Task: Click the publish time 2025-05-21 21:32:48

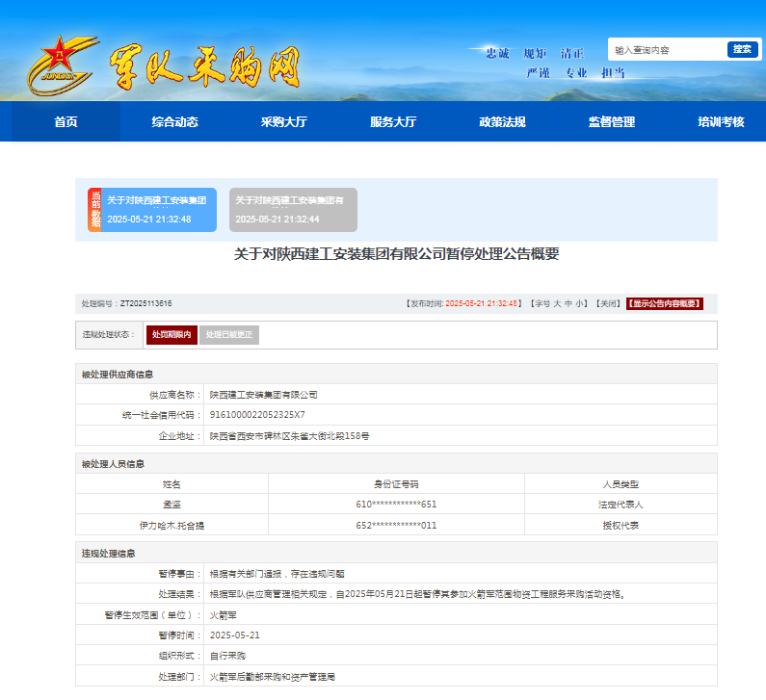Action: coord(481,303)
